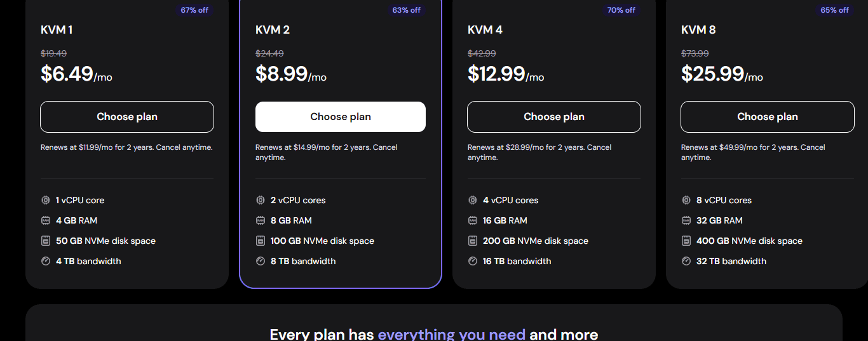
Task: Click the 70% off badge on KVM 4
Action: (x=621, y=10)
